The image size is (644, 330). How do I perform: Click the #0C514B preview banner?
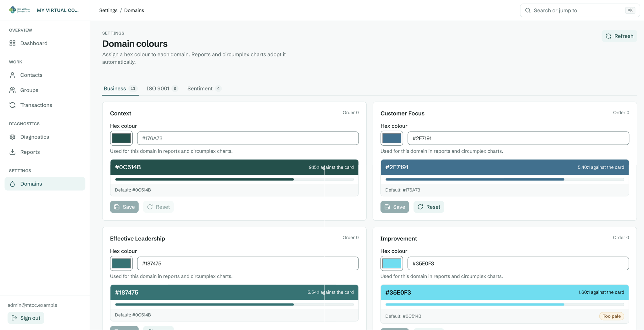pyautogui.click(x=234, y=167)
